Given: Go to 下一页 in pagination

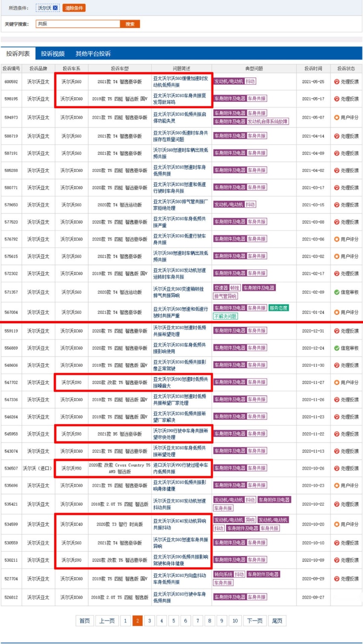Looking at the screenshot, I should pos(255,621).
